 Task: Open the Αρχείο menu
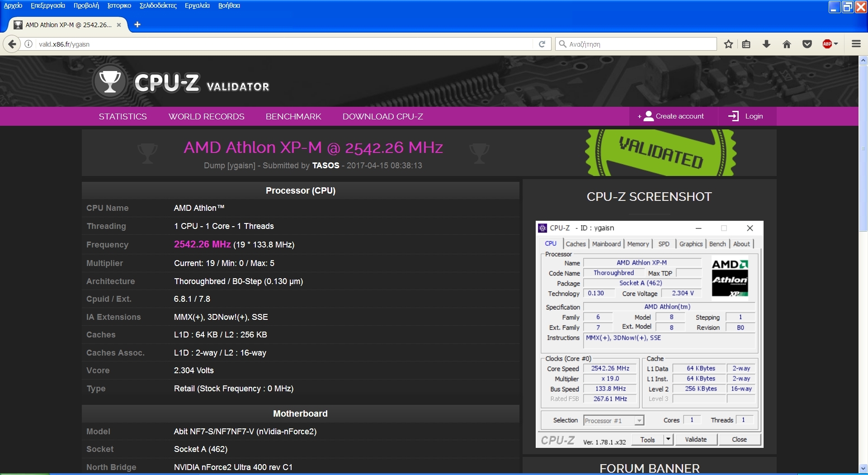(13, 5)
